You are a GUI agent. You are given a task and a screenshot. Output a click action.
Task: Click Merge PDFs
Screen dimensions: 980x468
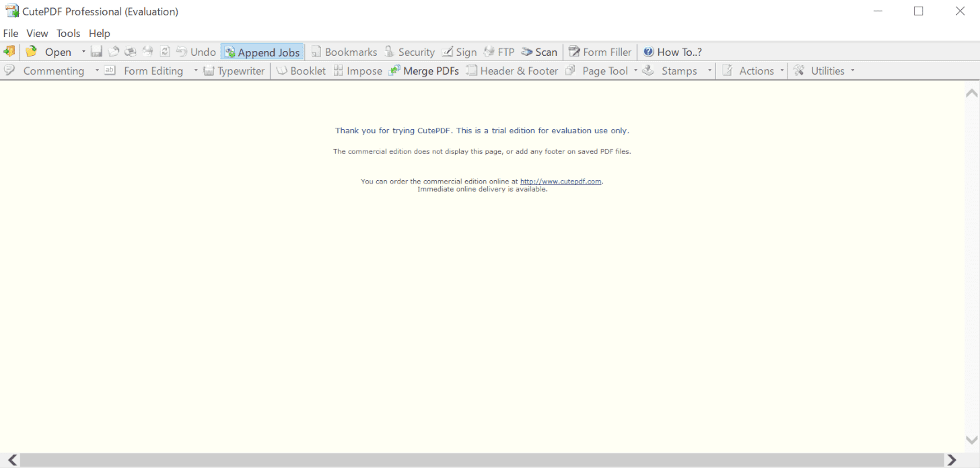tap(424, 71)
